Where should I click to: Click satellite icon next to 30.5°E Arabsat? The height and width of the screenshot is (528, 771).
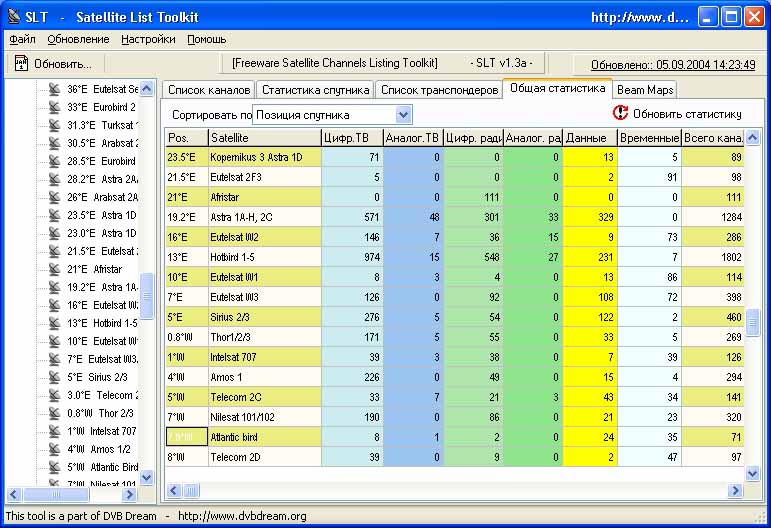point(54,143)
